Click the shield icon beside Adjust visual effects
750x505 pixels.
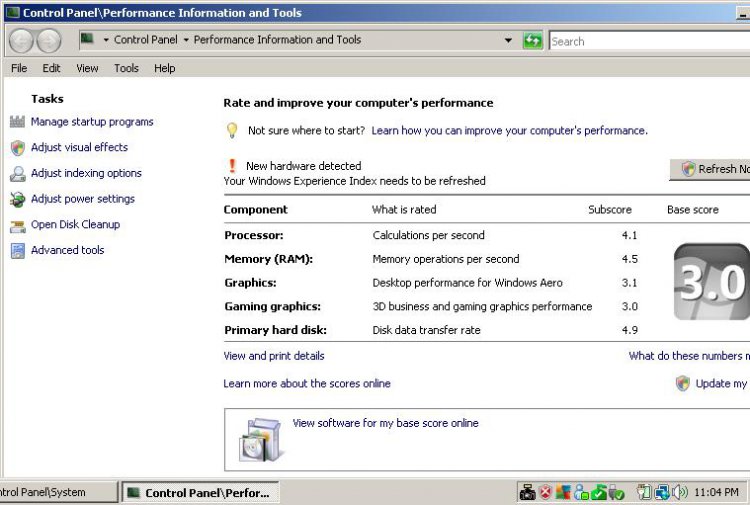tap(18, 148)
